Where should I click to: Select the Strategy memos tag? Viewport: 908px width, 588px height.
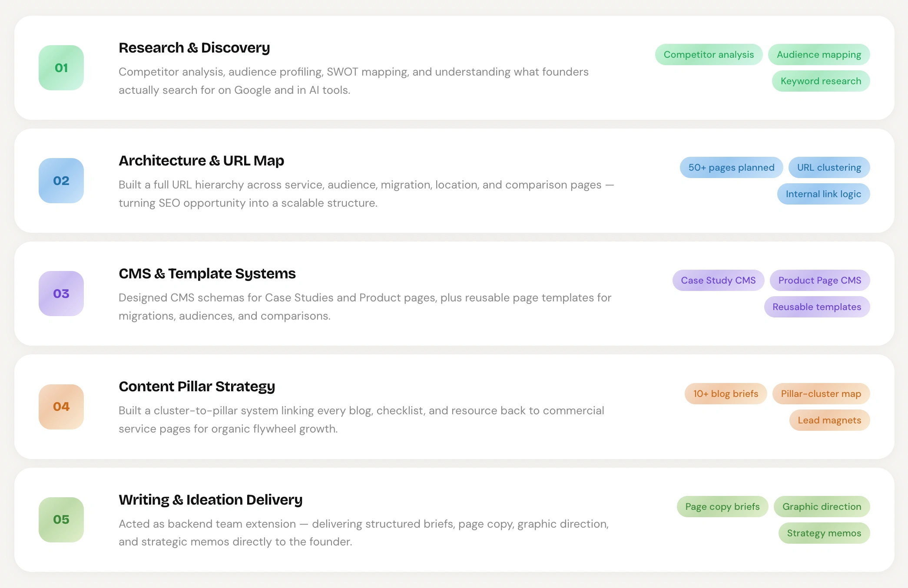coord(824,533)
